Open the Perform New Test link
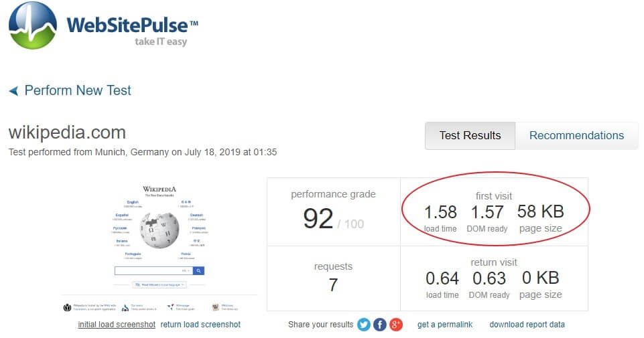 [78, 90]
